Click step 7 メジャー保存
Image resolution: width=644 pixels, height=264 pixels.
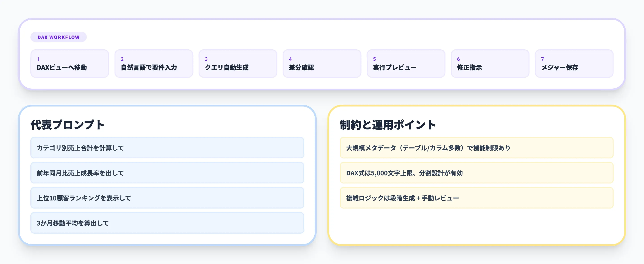(574, 63)
